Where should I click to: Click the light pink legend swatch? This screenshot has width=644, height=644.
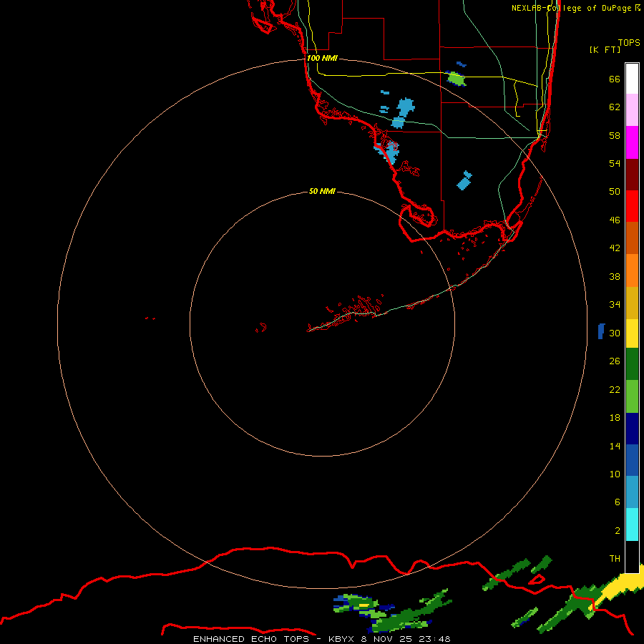pos(632,110)
